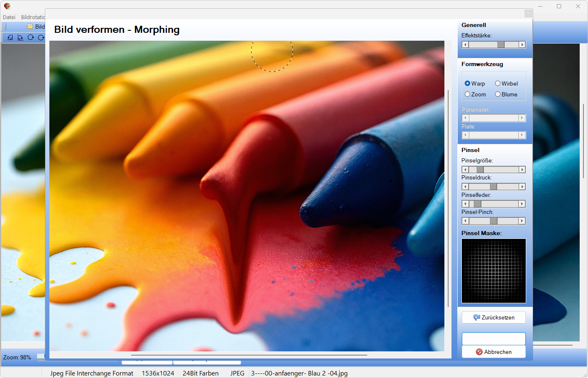
Task: Click the Pinselfeder slider handle
Action: pyautogui.click(x=478, y=204)
